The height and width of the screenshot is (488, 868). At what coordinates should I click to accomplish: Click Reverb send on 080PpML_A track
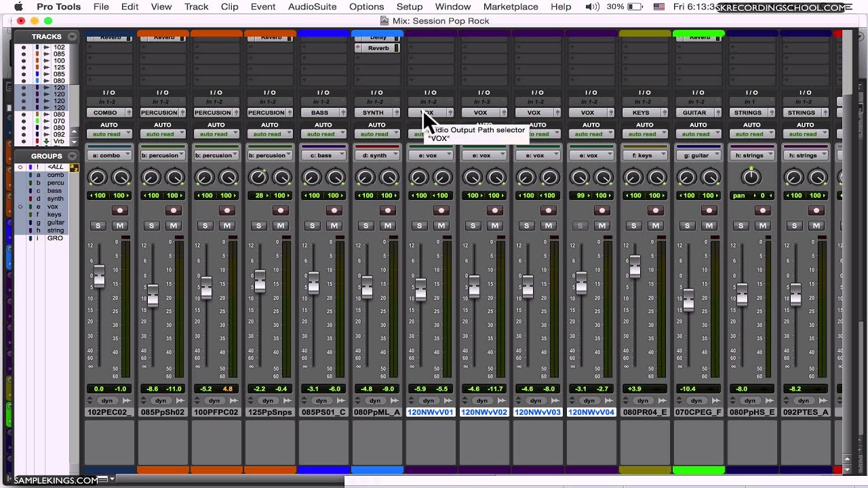378,48
